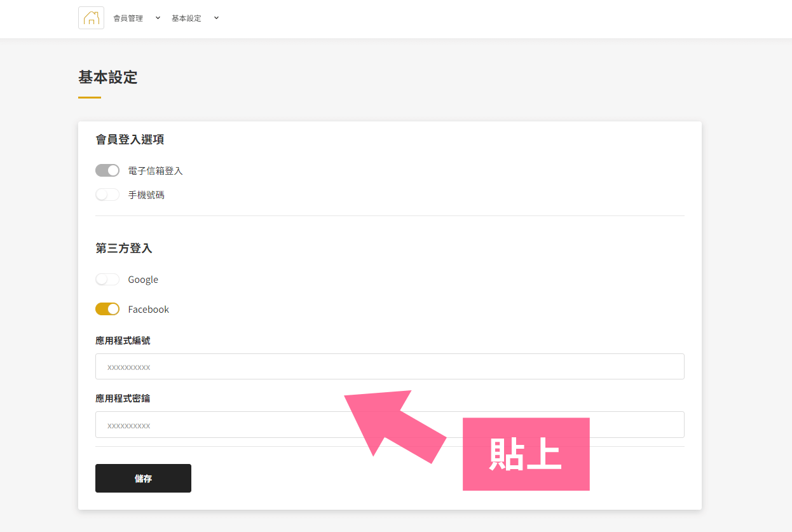Viewport: 792px width, 532px height.
Task: Click the 應用程式密鑰 field label
Action: (x=123, y=398)
